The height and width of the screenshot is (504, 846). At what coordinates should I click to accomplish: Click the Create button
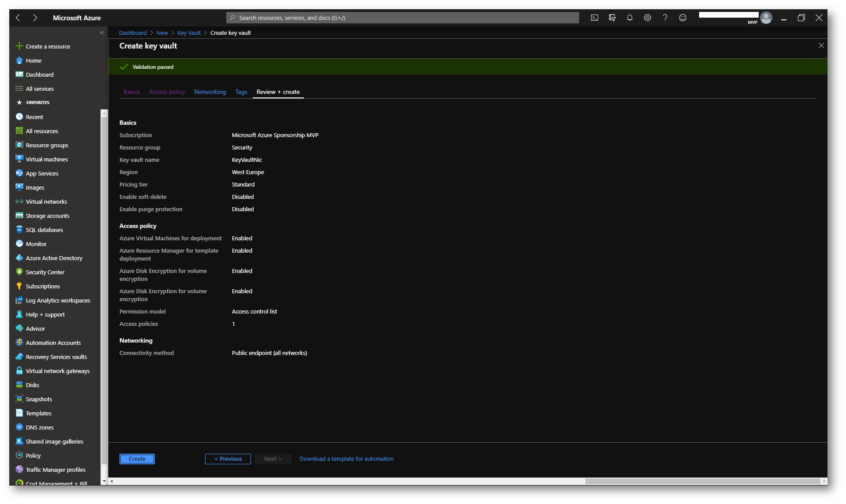click(x=137, y=459)
